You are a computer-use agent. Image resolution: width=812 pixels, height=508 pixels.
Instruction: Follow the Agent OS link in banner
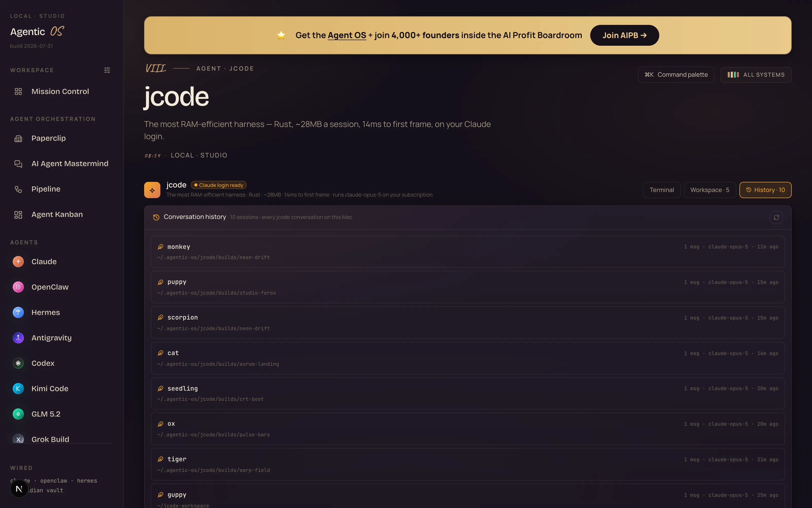click(x=347, y=35)
